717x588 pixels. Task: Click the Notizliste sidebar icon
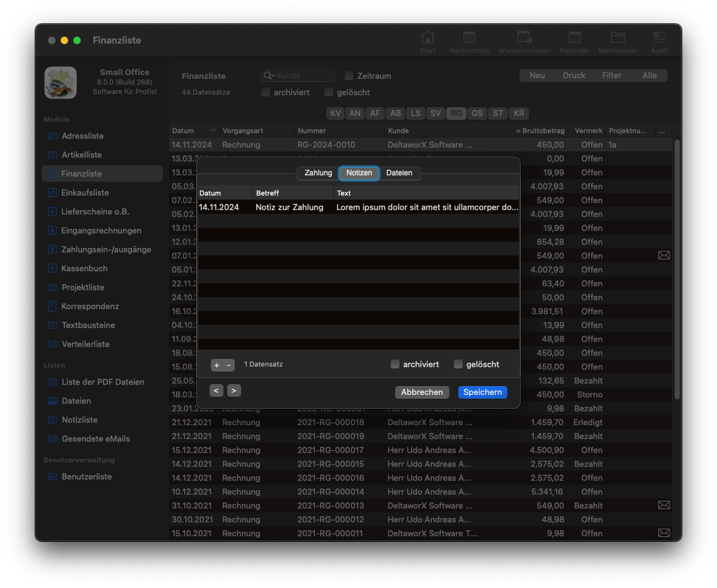52,420
